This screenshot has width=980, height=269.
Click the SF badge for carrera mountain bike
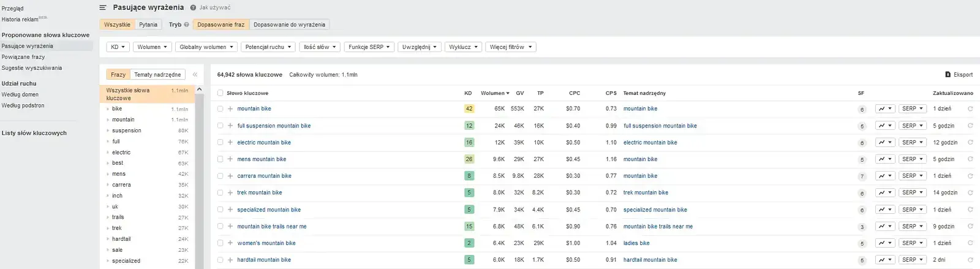(862, 176)
